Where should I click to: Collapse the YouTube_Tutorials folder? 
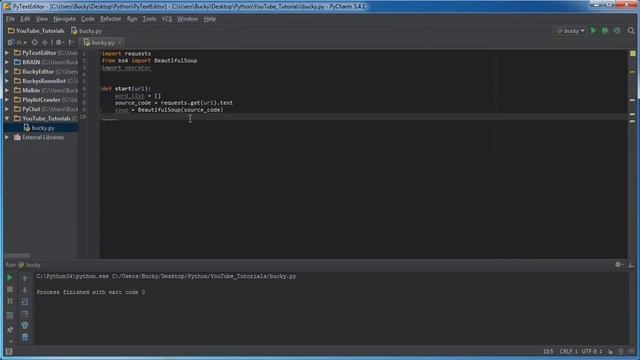7,118
